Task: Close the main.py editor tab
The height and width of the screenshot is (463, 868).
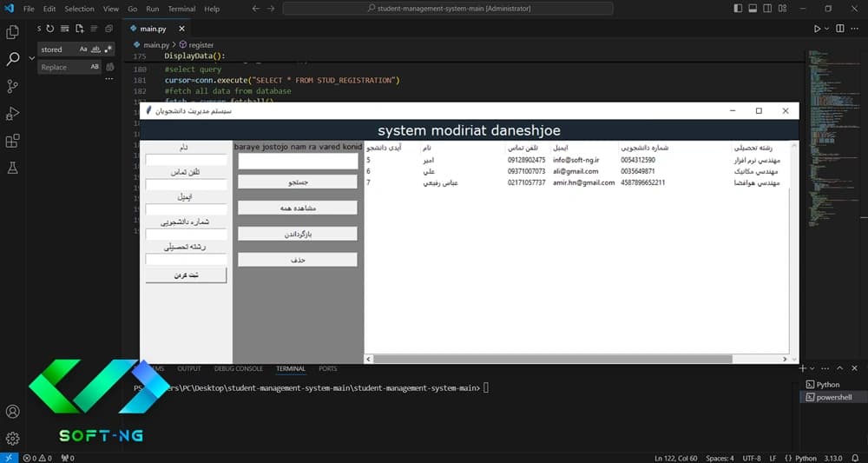Action: pos(181,29)
